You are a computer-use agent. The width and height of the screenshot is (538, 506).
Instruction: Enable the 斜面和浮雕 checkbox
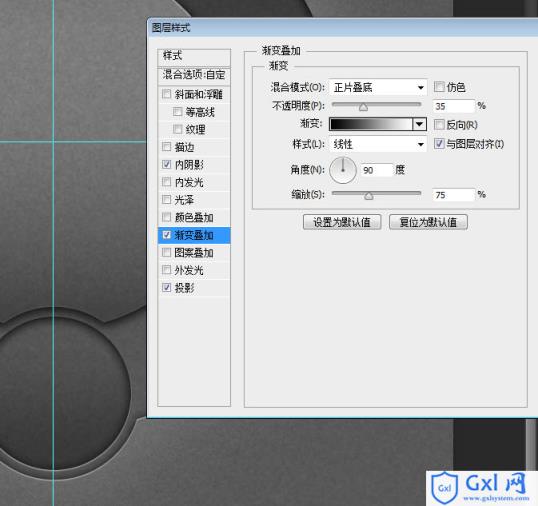(x=166, y=94)
